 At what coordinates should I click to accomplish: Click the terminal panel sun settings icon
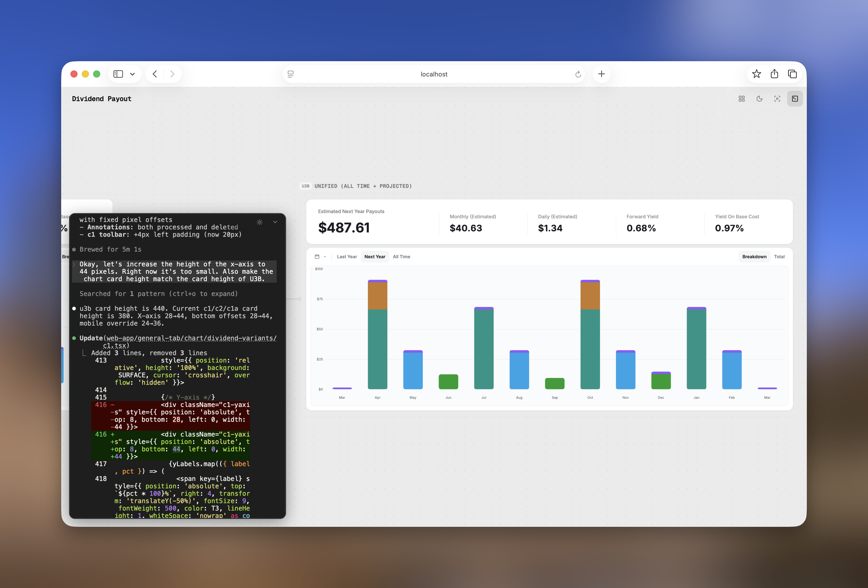coord(260,222)
